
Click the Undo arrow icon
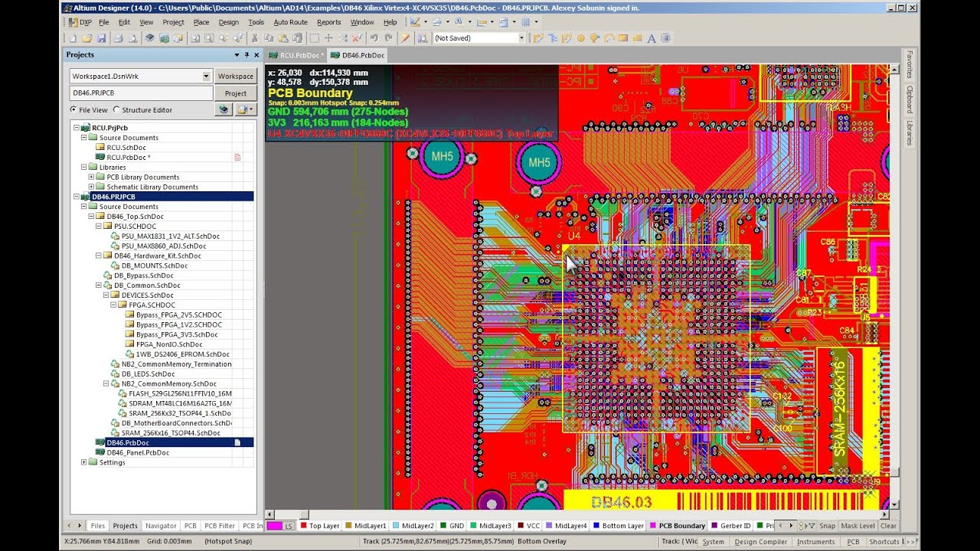tap(374, 38)
